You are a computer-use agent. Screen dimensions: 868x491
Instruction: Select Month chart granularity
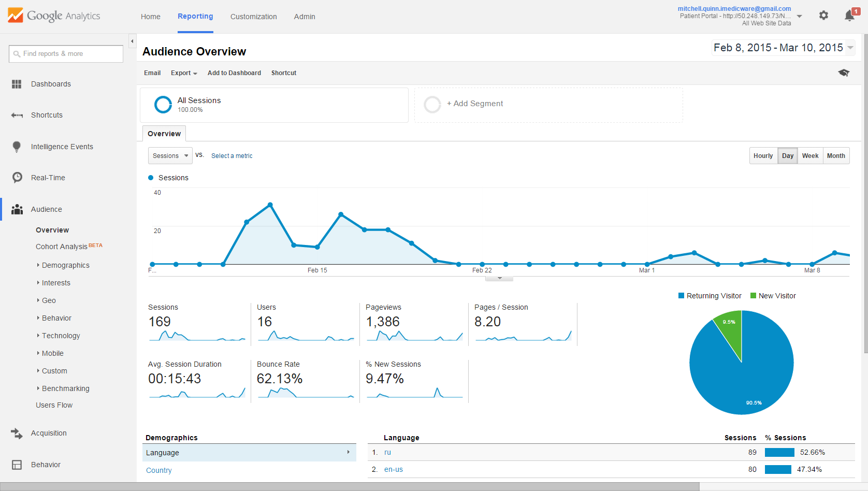click(836, 156)
